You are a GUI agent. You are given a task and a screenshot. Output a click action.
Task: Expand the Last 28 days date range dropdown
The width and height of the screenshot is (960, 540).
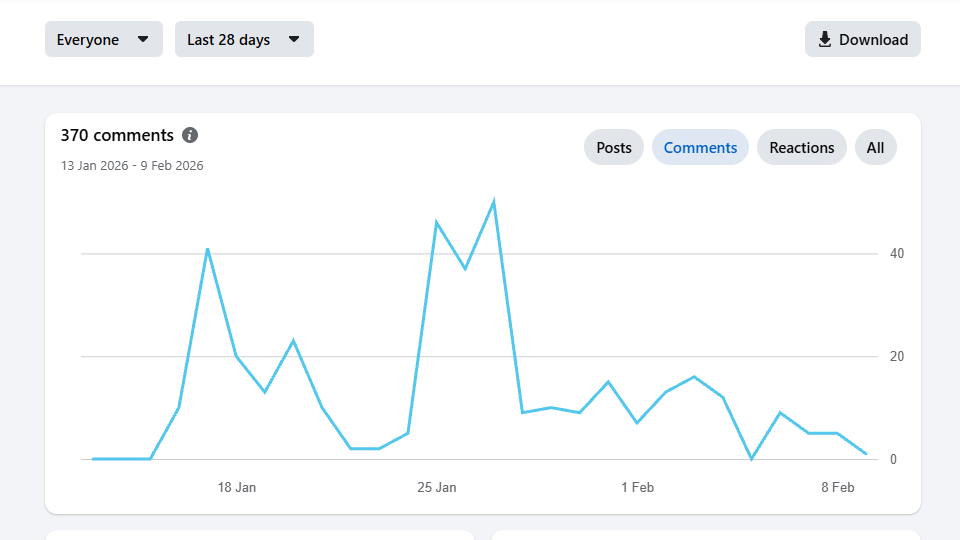pyautogui.click(x=244, y=40)
